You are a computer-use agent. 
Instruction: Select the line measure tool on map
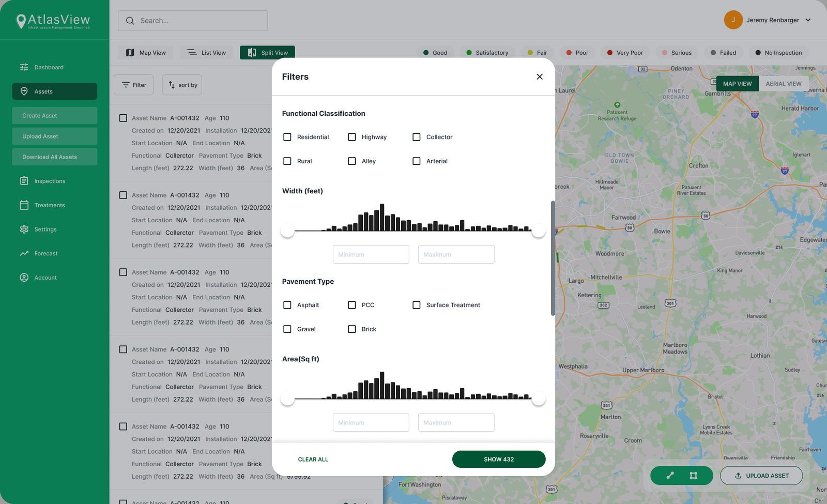670,476
